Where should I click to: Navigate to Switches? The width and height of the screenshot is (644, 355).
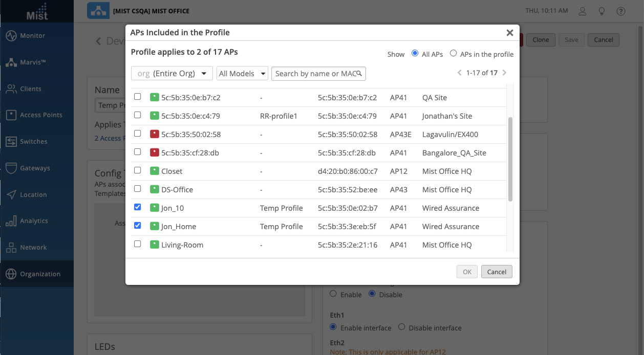tap(34, 142)
